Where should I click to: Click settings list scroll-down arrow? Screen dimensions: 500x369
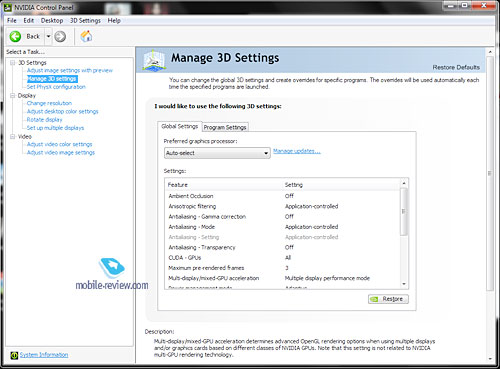(404, 284)
